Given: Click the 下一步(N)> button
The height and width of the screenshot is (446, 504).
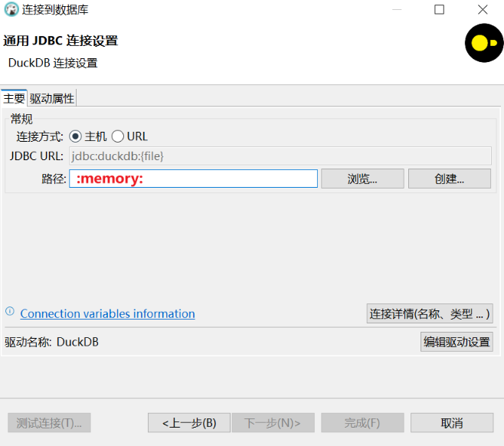Looking at the screenshot, I should click(x=273, y=422).
